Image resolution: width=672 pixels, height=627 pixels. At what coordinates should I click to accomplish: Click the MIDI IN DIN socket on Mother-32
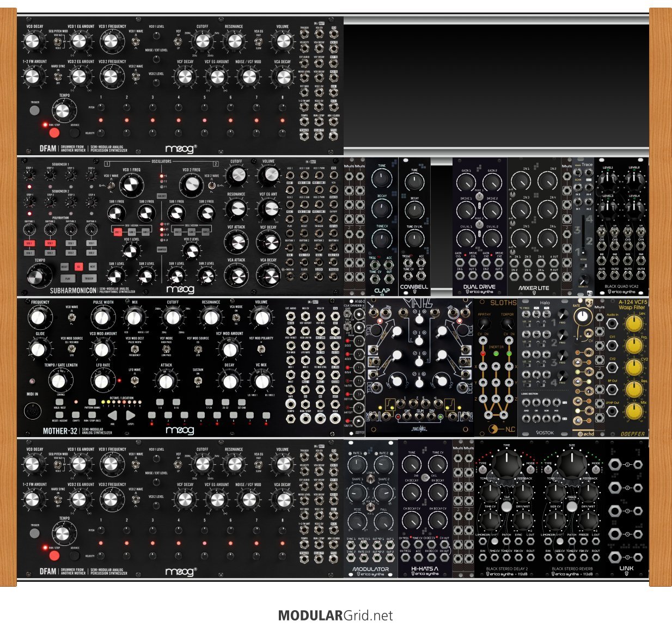coord(33,412)
